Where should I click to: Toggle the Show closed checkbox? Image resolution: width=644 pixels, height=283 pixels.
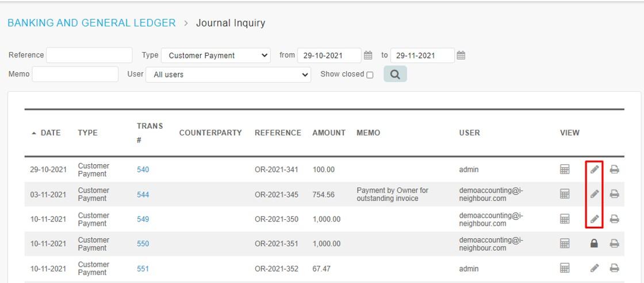(370, 75)
